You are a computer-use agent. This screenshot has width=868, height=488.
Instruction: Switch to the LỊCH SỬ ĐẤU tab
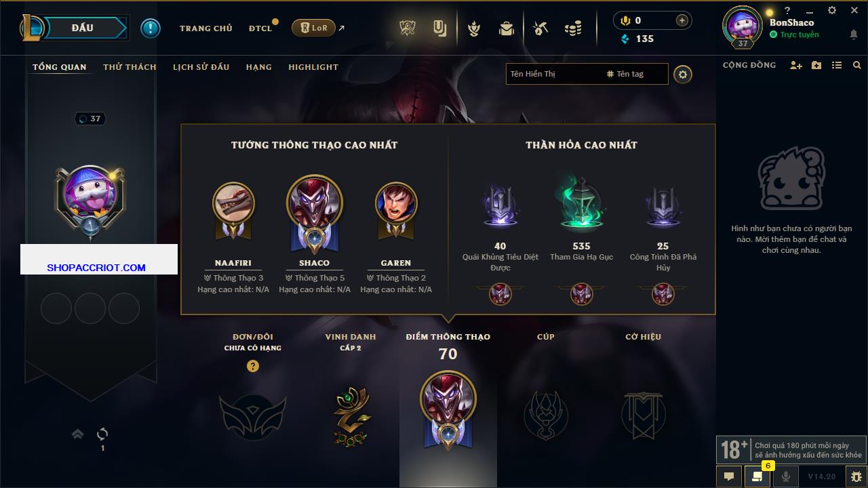(201, 67)
